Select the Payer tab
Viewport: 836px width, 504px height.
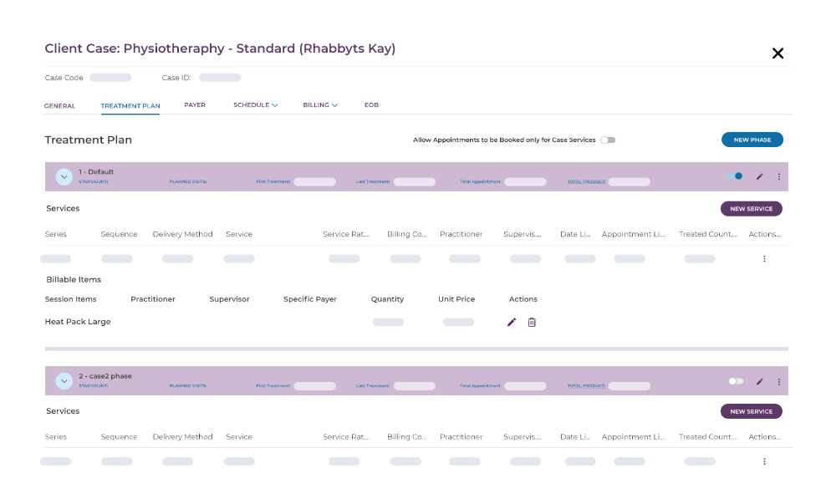click(195, 105)
